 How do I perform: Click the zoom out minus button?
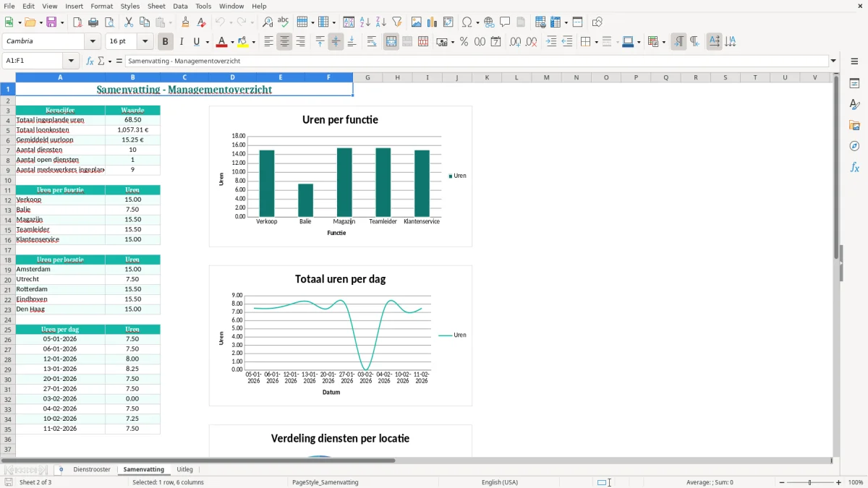click(782, 482)
